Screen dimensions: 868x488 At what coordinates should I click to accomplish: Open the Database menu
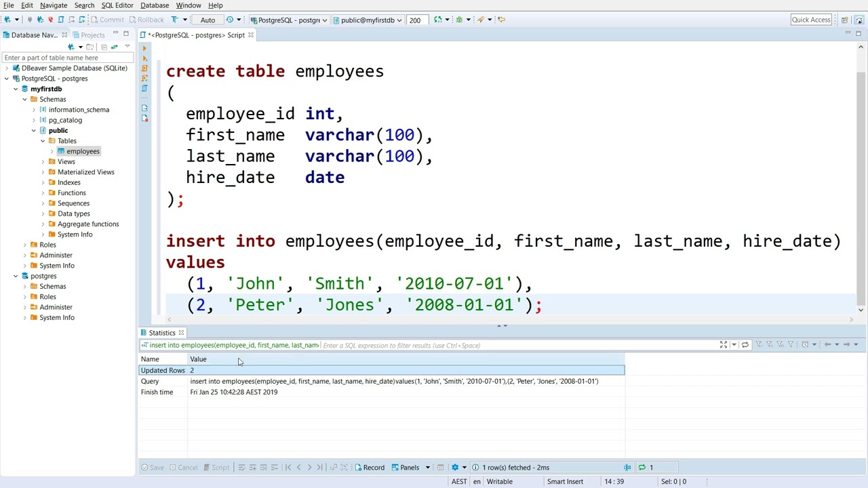click(155, 5)
